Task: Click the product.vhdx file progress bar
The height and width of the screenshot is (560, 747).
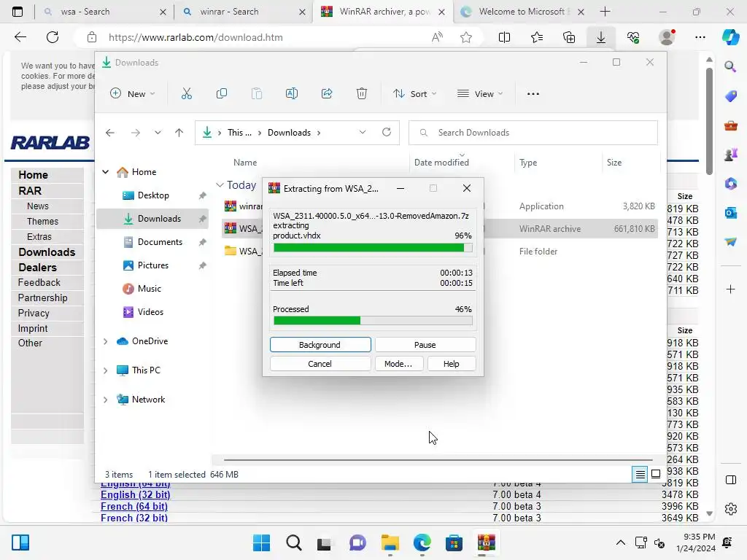Action: (373, 248)
